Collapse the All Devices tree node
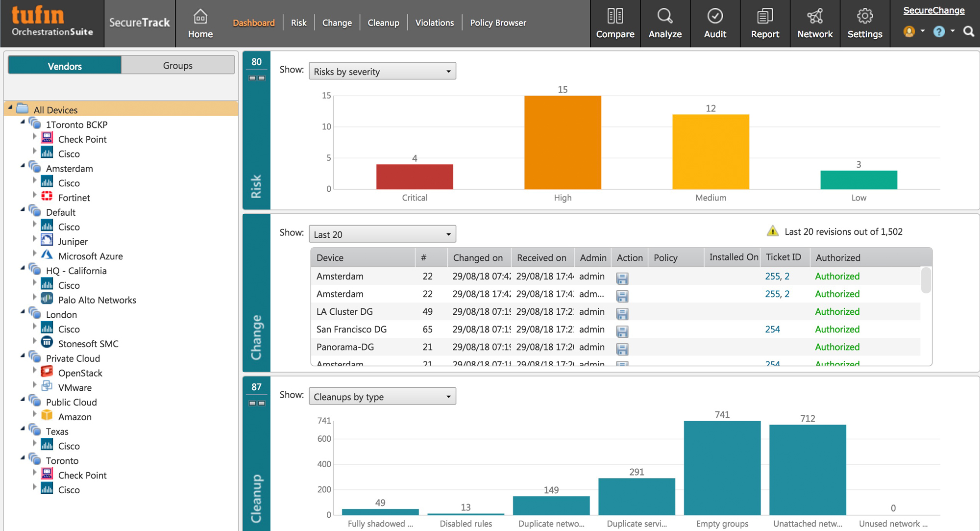This screenshot has width=980, height=531. click(x=10, y=106)
